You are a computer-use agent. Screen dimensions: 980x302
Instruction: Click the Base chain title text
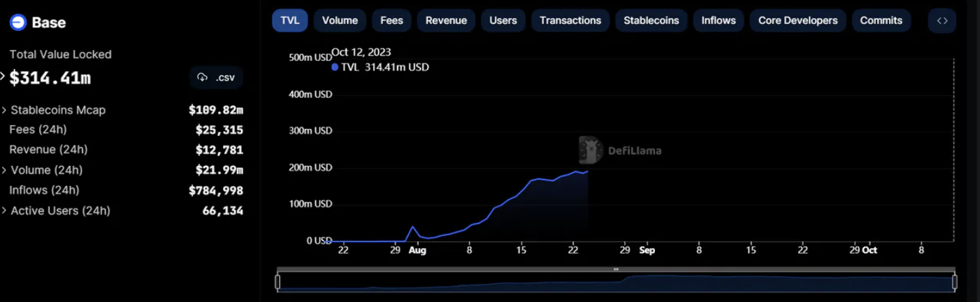pyautogui.click(x=49, y=23)
